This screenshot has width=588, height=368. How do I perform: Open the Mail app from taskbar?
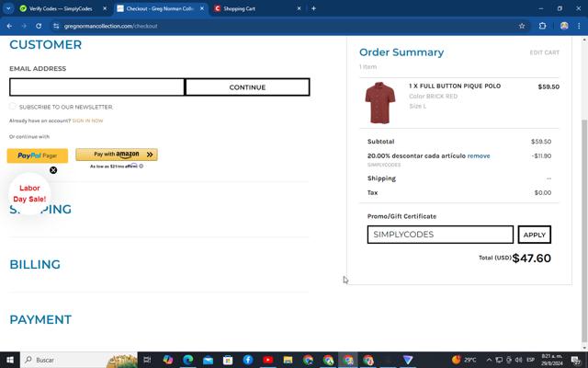(209, 360)
